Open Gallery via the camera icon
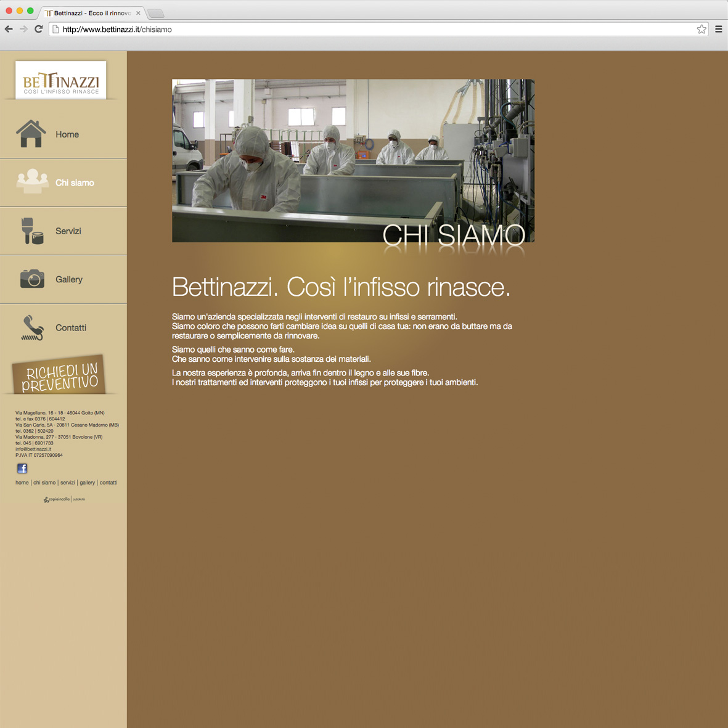The height and width of the screenshot is (728, 728). click(32, 279)
